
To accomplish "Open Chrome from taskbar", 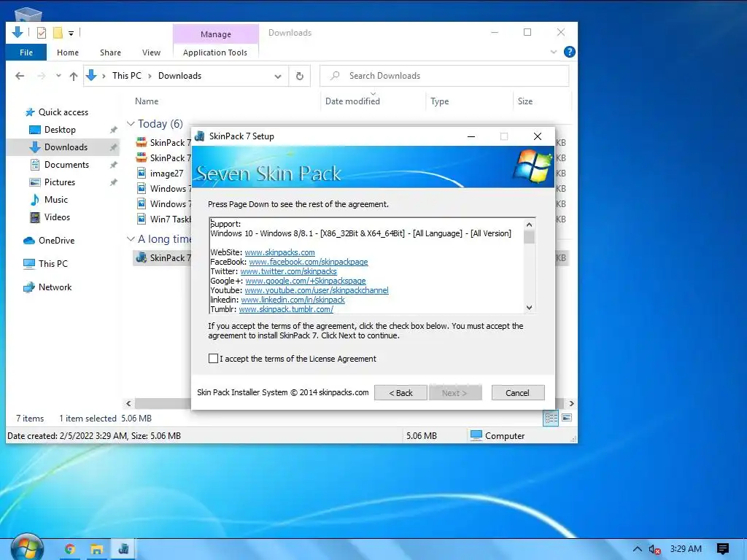I will click(x=69, y=549).
